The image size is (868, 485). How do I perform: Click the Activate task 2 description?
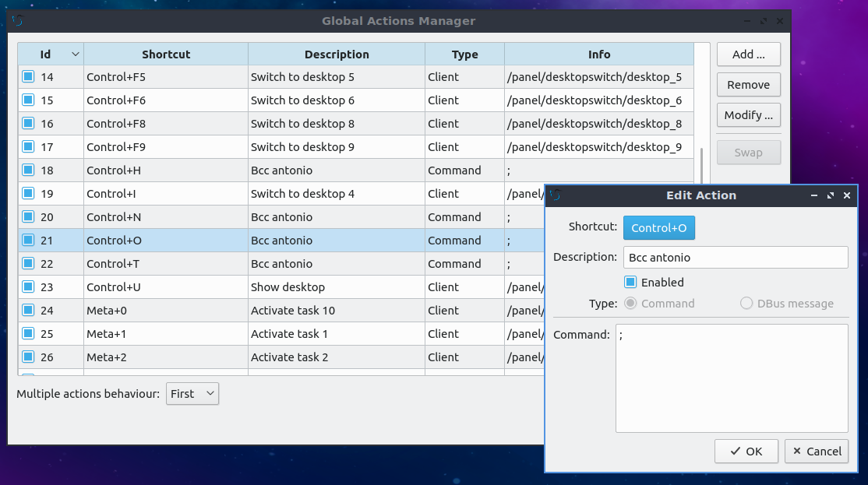pos(337,357)
